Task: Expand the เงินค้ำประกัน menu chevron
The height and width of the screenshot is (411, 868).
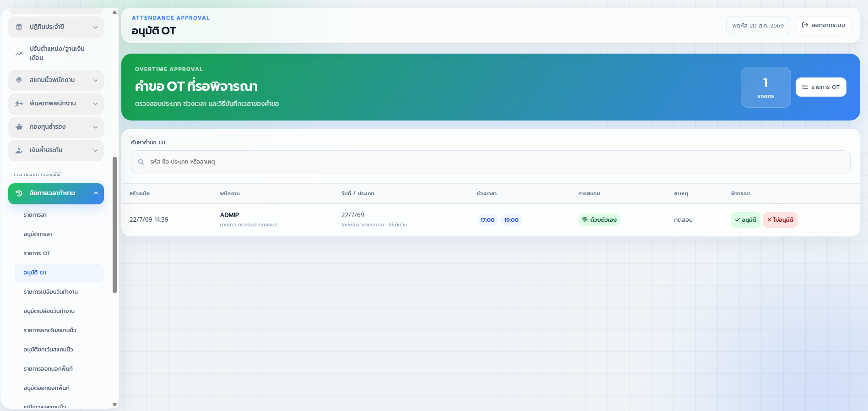Action: point(95,150)
